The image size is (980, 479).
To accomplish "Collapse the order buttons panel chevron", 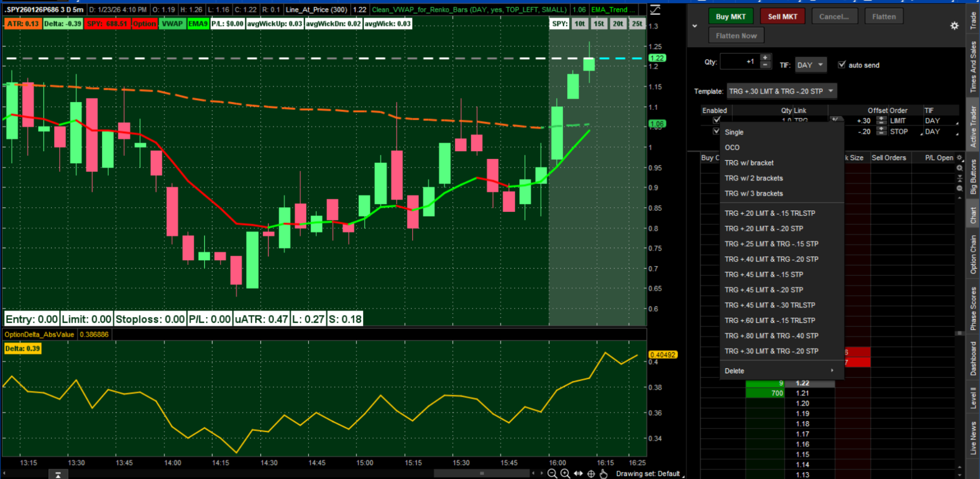I will coord(695,26).
